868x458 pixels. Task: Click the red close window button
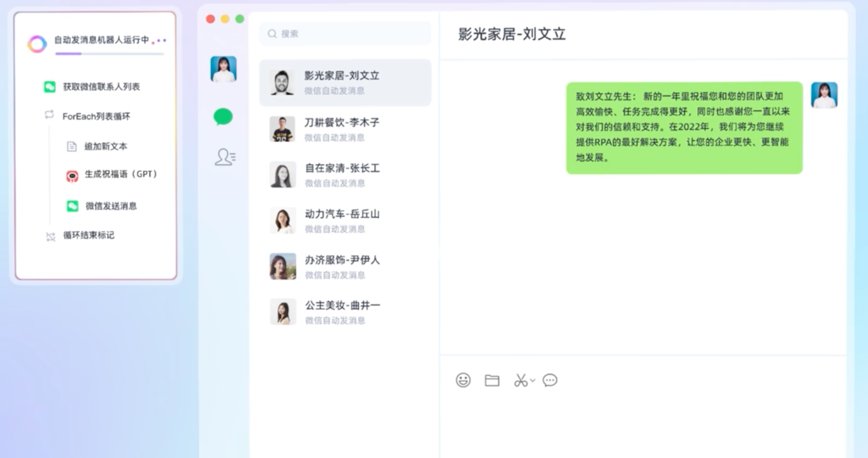tap(211, 19)
